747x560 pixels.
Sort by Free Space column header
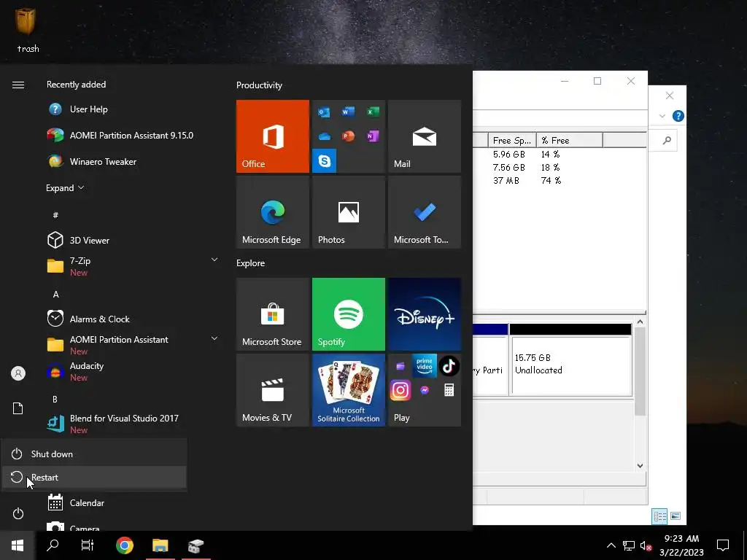tap(512, 141)
